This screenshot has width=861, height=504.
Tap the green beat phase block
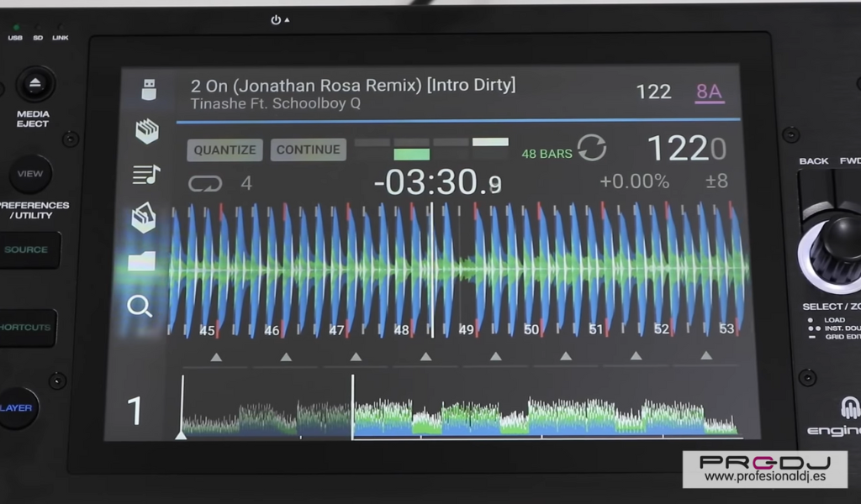click(x=411, y=155)
